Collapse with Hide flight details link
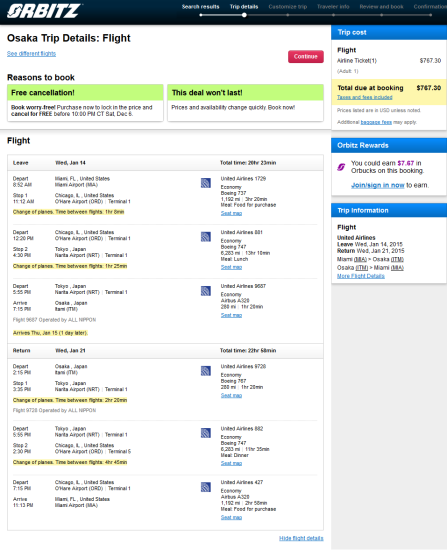This screenshot has width=447, height=550. tap(301, 538)
